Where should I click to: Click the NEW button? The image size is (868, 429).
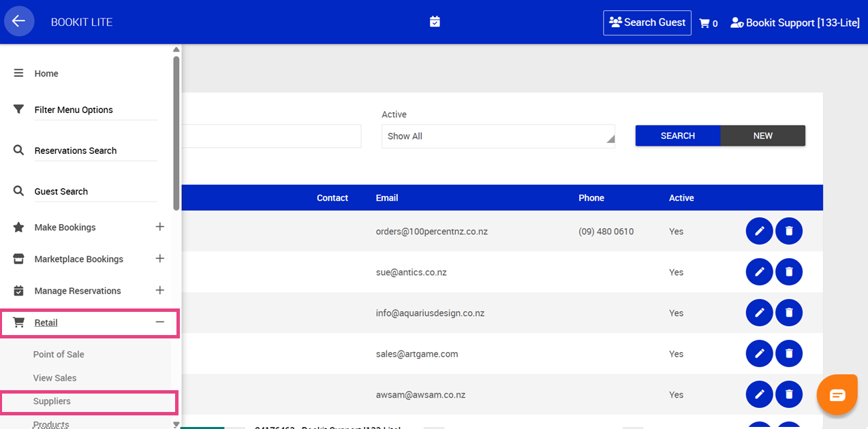pos(763,136)
